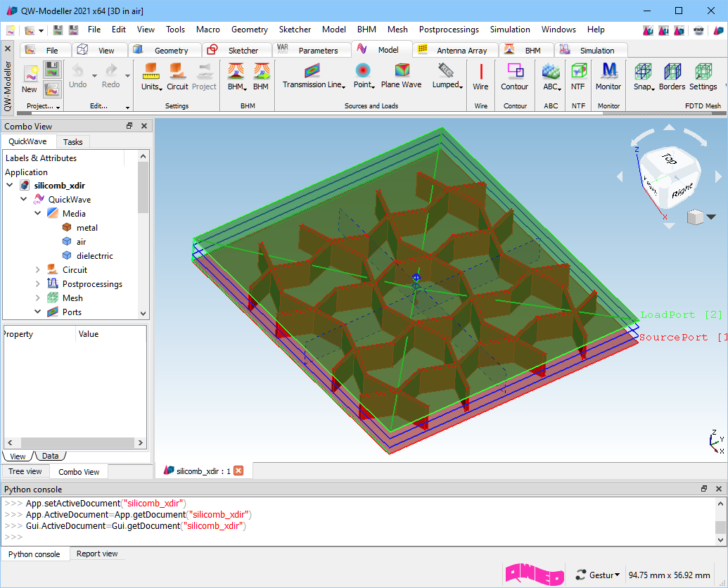
Task: Click the silicomb_xdir : 1 document tab
Action: 203,471
